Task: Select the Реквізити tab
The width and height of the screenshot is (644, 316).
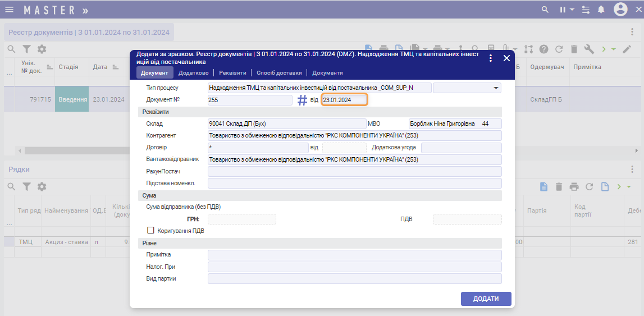Action: [x=232, y=73]
